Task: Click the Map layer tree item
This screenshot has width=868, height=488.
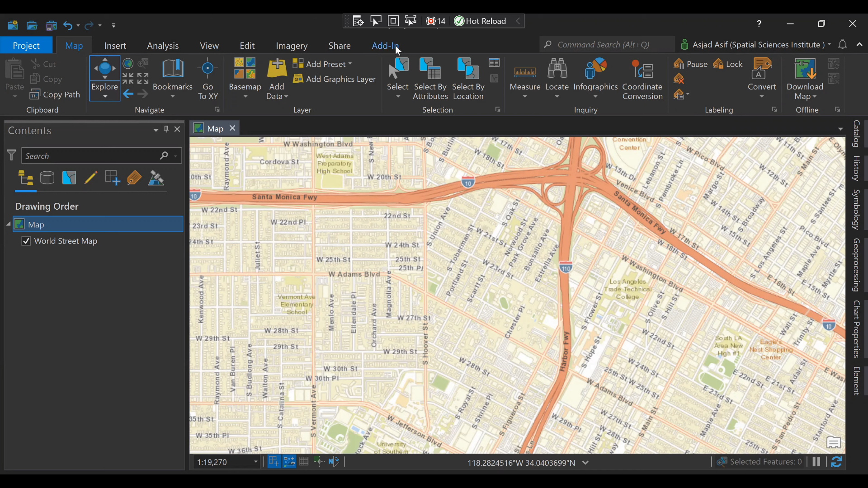Action: pos(36,224)
